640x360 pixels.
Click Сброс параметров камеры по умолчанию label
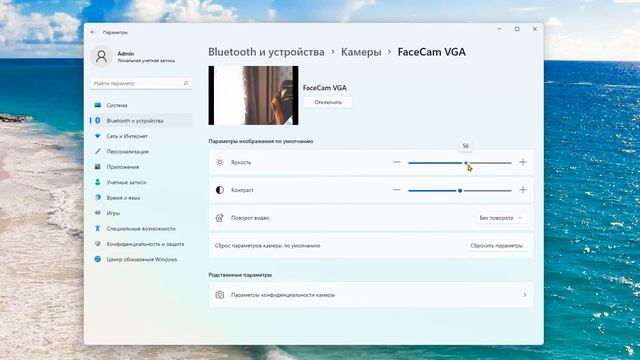[267, 246]
